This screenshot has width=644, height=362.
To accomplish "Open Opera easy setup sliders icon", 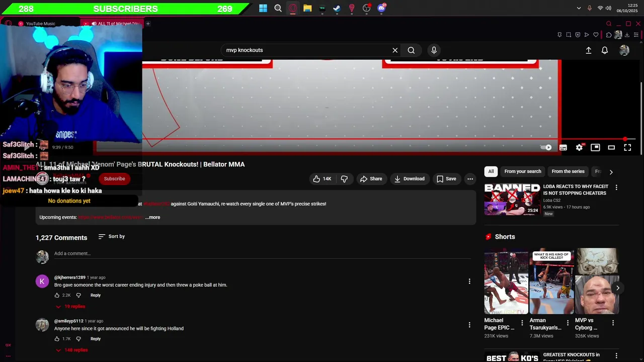I will click(x=636, y=35).
